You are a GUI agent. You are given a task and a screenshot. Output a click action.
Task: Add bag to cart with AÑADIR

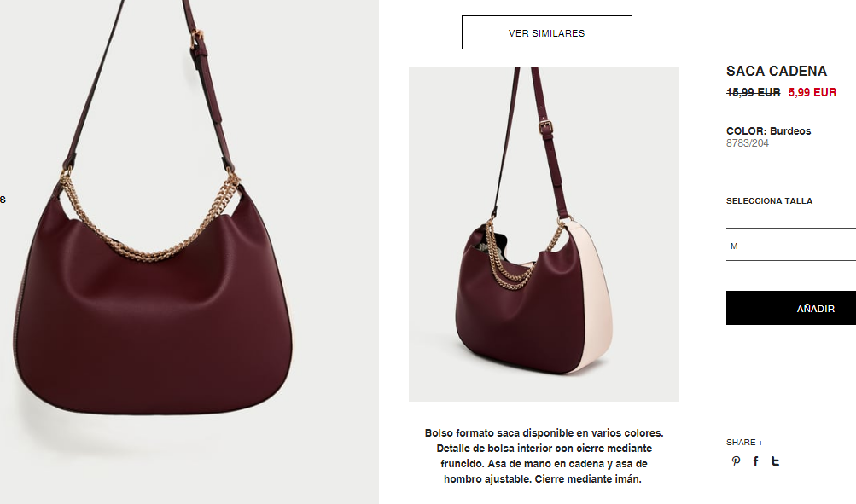coord(791,308)
